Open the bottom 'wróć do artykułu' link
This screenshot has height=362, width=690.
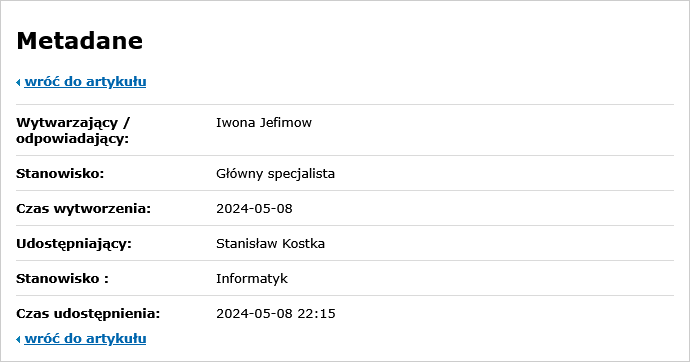point(85,339)
